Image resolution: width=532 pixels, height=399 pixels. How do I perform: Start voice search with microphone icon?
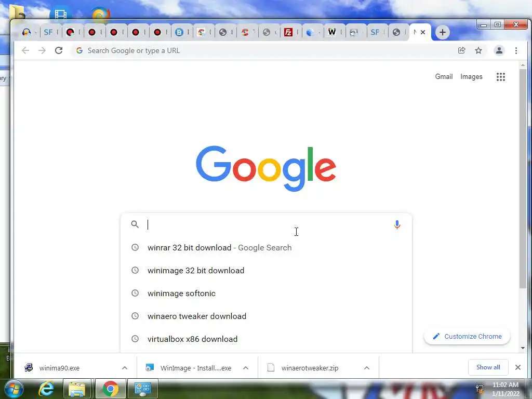[x=397, y=224]
